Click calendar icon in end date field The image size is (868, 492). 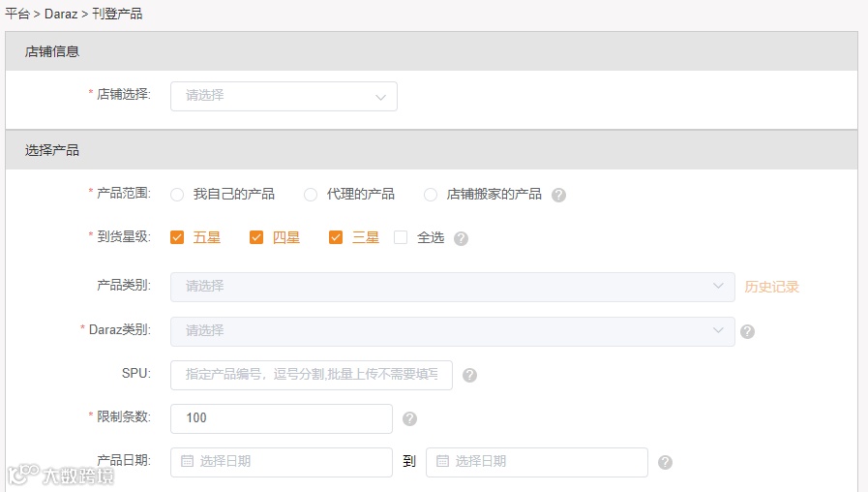(442, 461)
